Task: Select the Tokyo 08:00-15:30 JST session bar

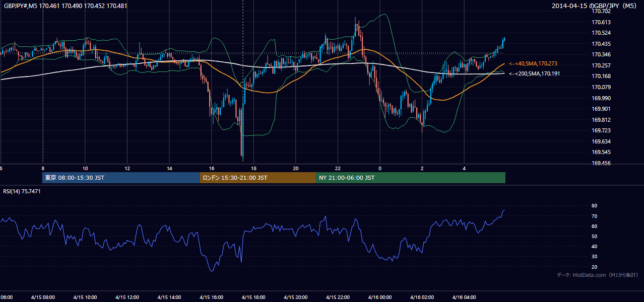Action: click(121, 178)
